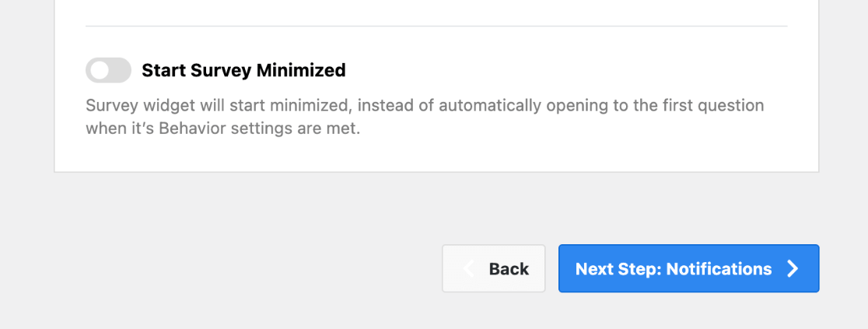Click the horizontal divider above the toggle

(x=436, y=26)
